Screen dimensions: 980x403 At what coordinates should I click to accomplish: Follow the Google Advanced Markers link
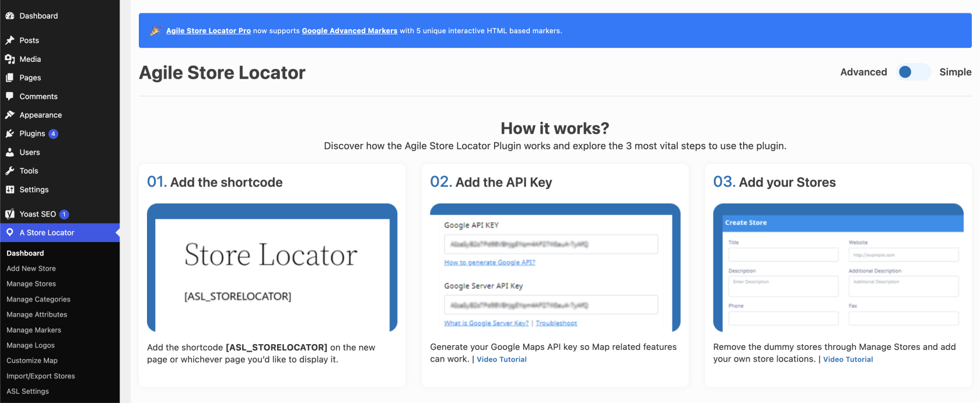[x=349, y=31]
